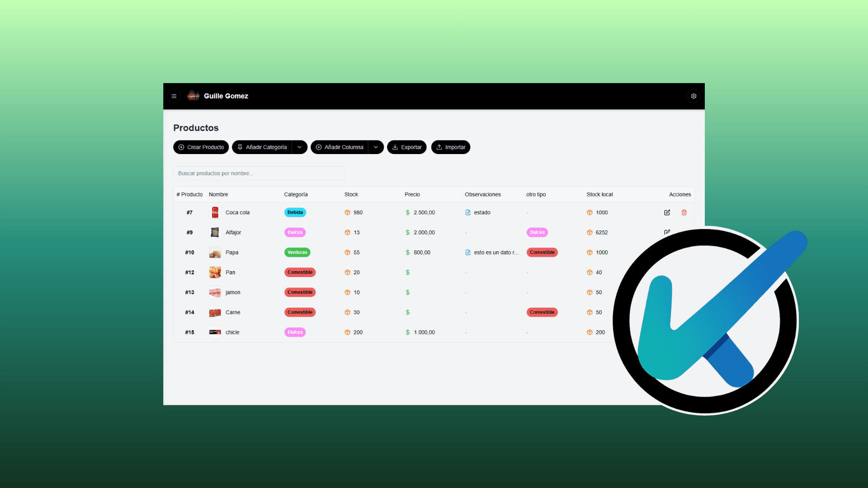Click the Dulces badge on the chicle row
Viewport: 868px width, 488px height.
tap(295, 332)
